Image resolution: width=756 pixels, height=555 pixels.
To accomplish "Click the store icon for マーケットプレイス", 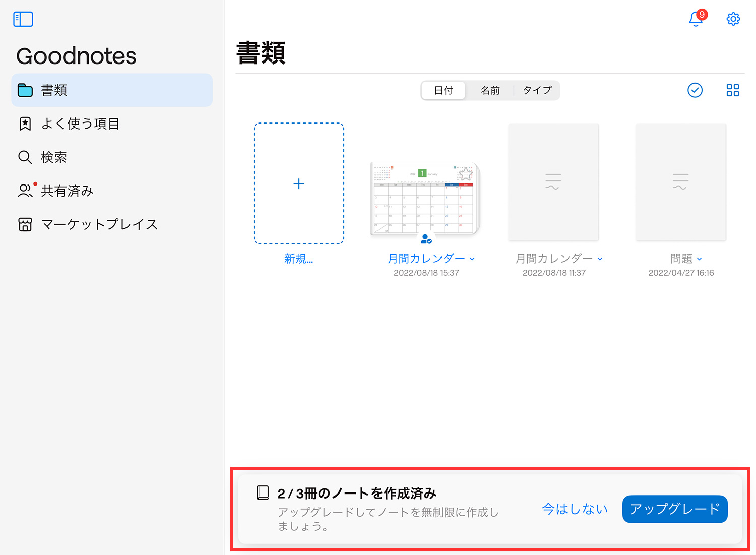I will pos(25,224).
